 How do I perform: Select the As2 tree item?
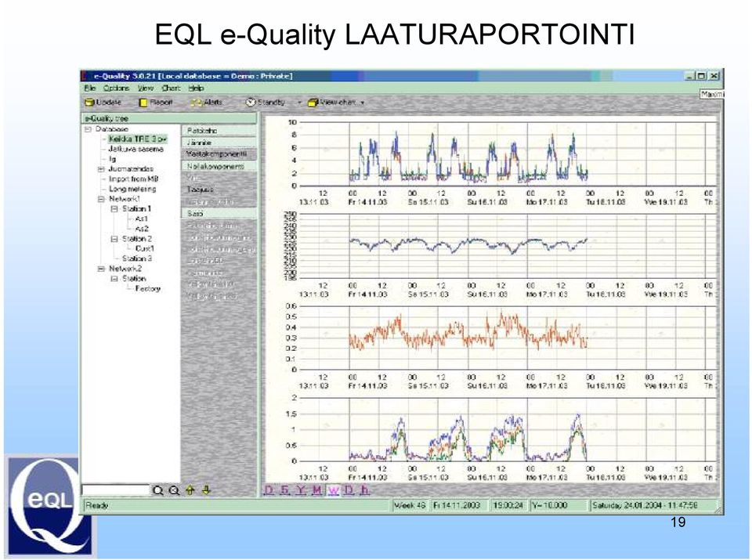(142, 229)
